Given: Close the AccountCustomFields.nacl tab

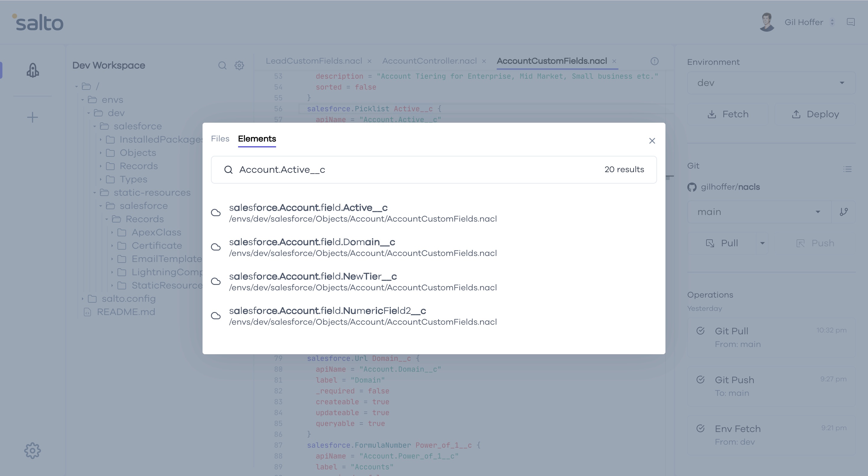Looking at the screenshot, I should tap(614, 61).
